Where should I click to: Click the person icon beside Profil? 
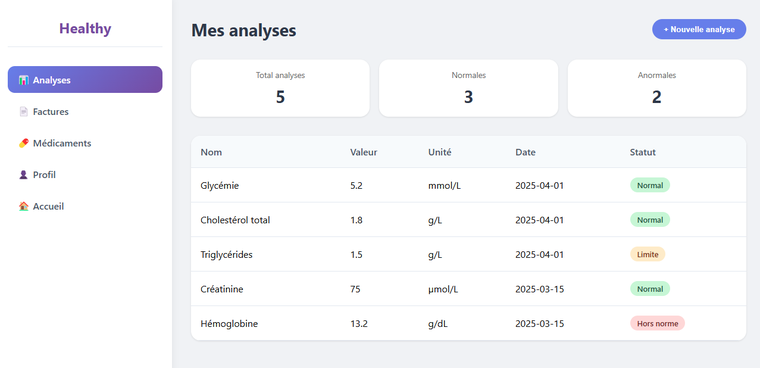point(23,175)
